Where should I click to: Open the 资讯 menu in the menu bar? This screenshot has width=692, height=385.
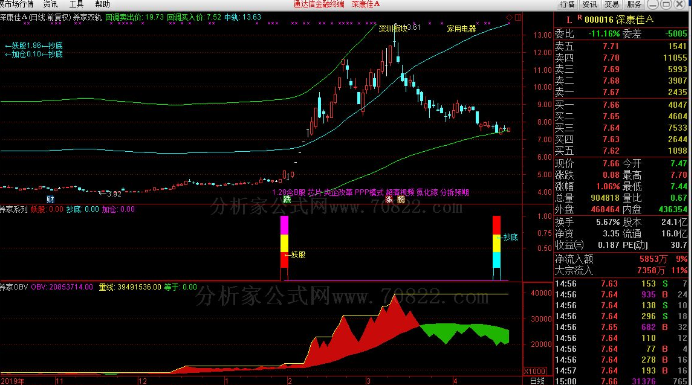[x=50, y=4]
